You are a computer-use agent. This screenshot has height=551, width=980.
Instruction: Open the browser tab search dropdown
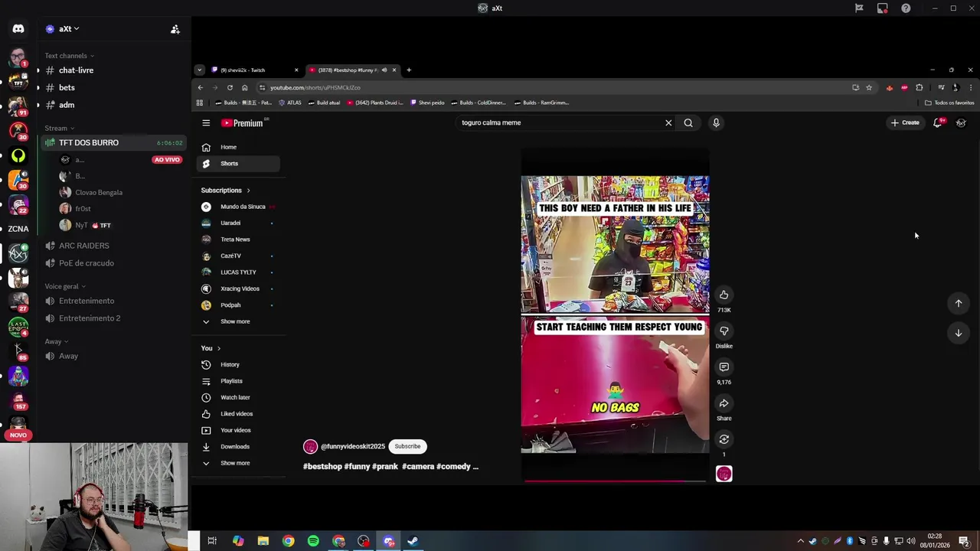[199, 70]
